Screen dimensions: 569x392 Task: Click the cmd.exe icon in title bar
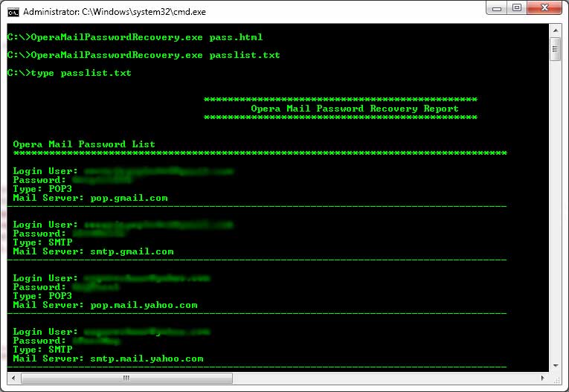[x=13, y=12]
